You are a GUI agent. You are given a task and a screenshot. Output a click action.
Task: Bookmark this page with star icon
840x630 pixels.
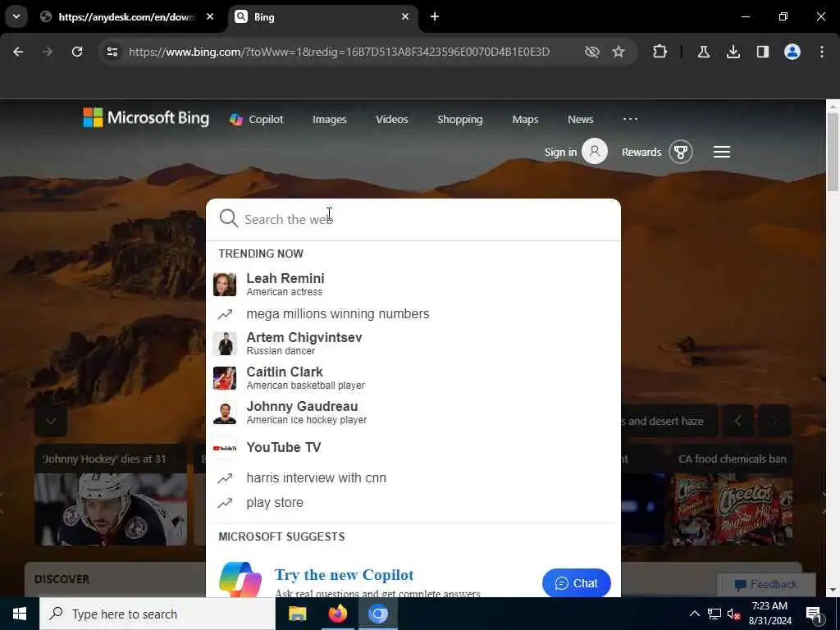[x=619, y=52]
